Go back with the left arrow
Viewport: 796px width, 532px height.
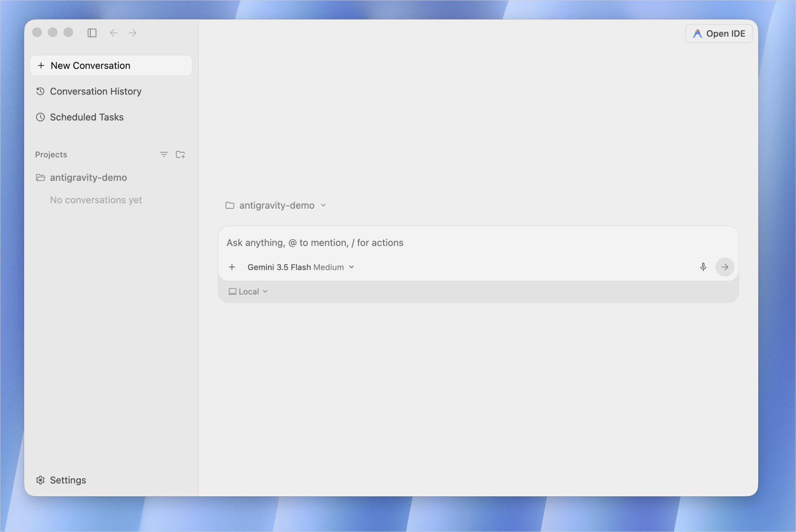tap(114, 33)
